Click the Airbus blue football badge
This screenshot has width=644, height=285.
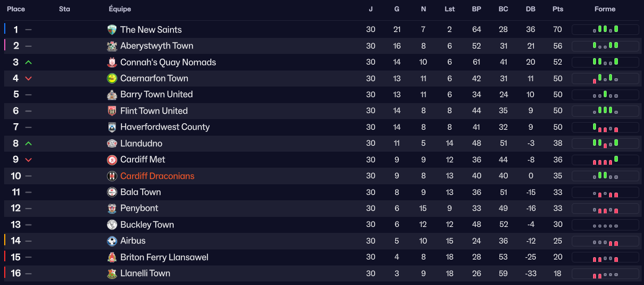(112, 241)
